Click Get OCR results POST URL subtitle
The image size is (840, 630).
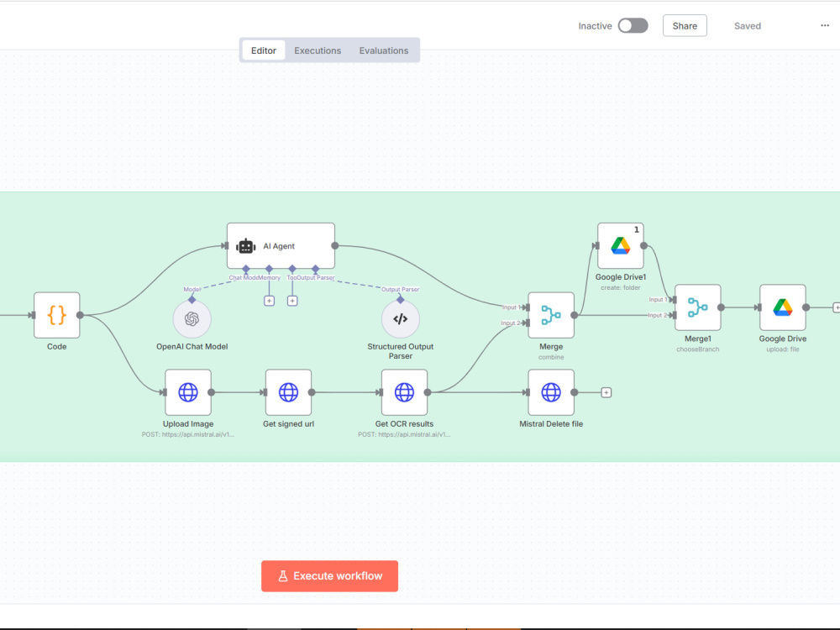pyautogui.click(x=405, y=434)
